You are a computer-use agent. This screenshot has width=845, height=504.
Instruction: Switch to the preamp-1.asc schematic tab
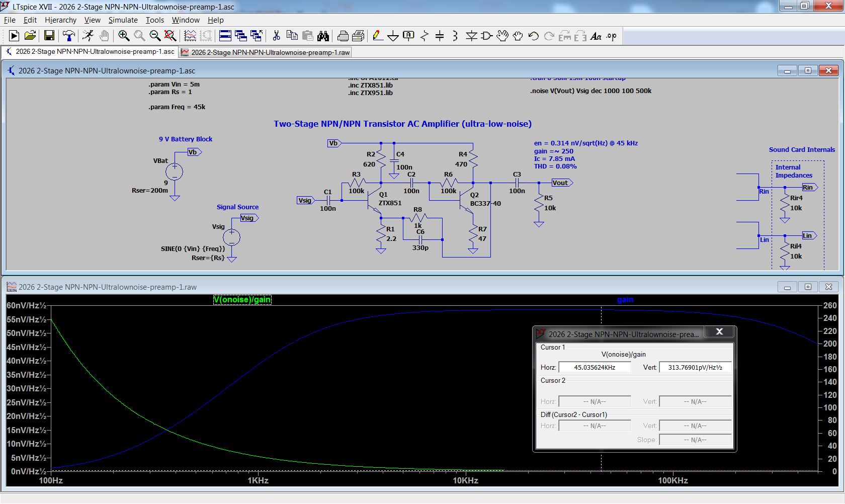[90, 52]
